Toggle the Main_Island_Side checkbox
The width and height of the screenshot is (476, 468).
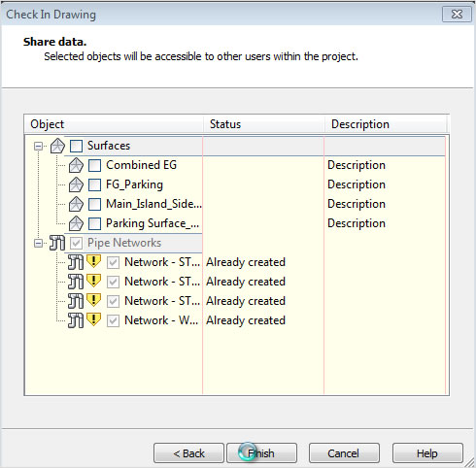94,204
